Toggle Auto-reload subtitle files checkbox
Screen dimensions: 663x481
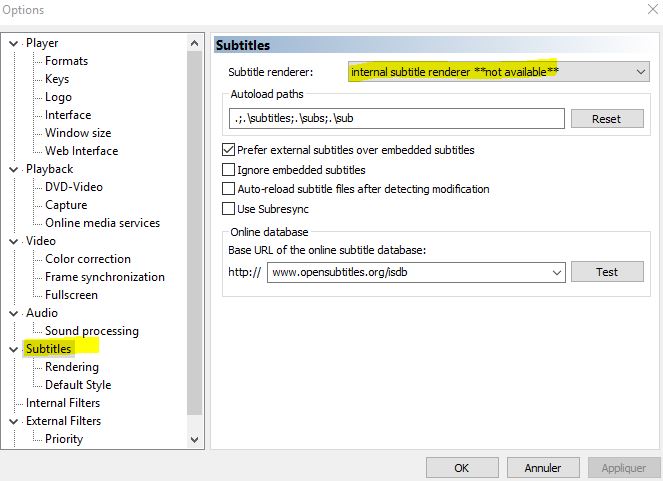228,189
